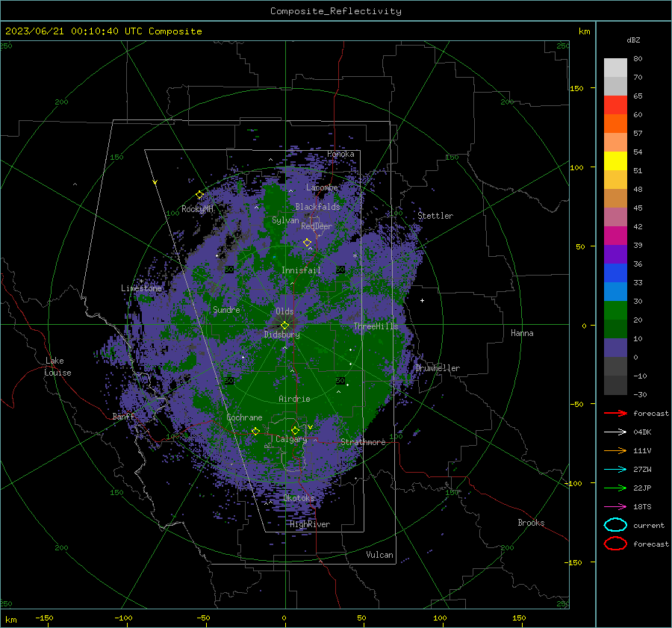Click the yellow diamond marker near Cochrane
The image size is (672, 628).
tap(255, 431)
